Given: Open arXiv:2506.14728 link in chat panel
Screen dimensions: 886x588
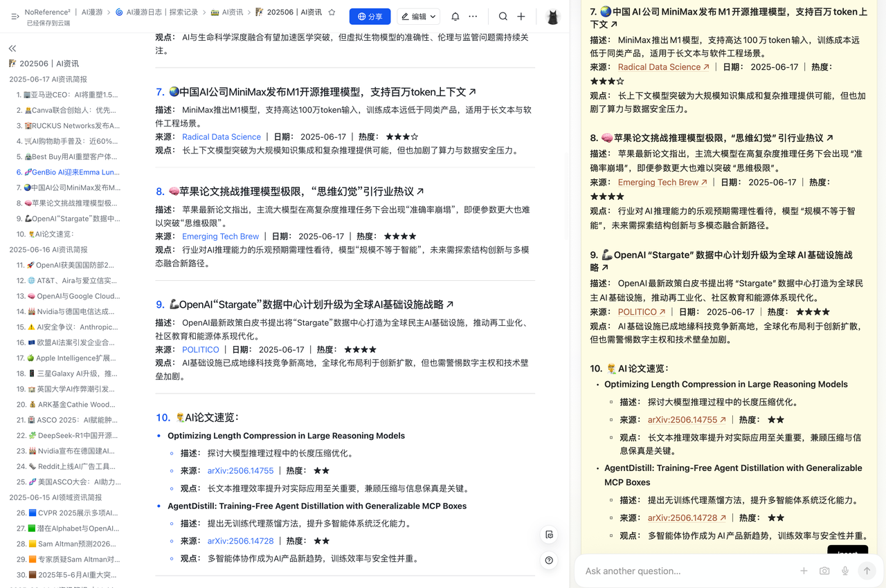Looking at the screenshot, I should (x=687, y=518).
